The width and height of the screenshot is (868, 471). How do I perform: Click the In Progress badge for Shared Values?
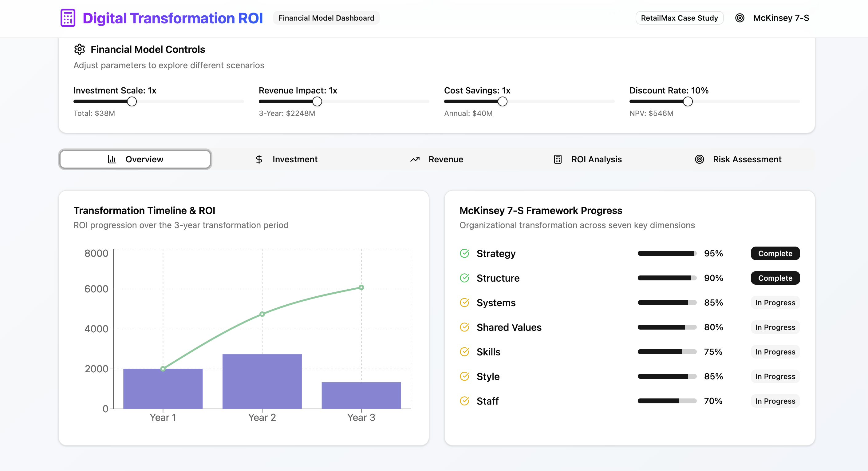point(775,327)
